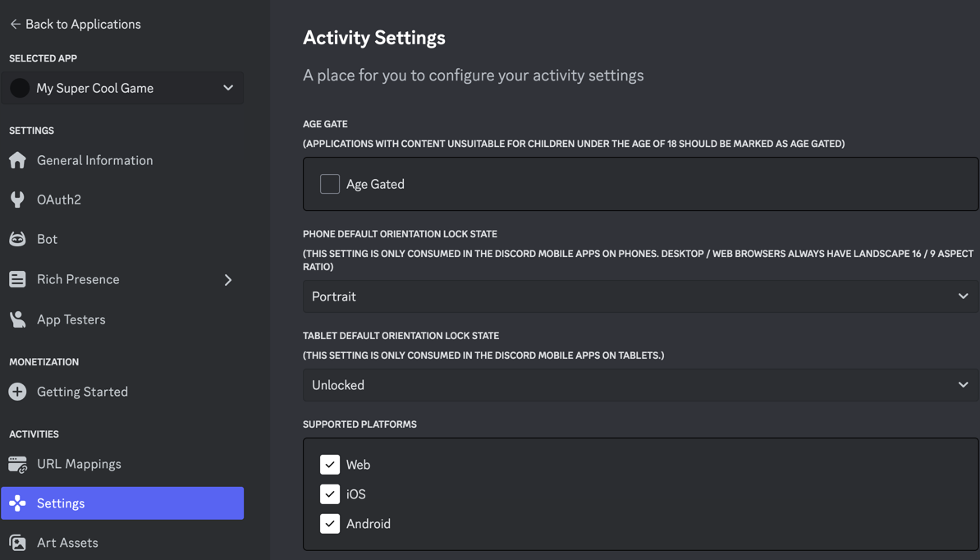Click the Getting Started plus icon
980x560 pixels.
(17, 392)
